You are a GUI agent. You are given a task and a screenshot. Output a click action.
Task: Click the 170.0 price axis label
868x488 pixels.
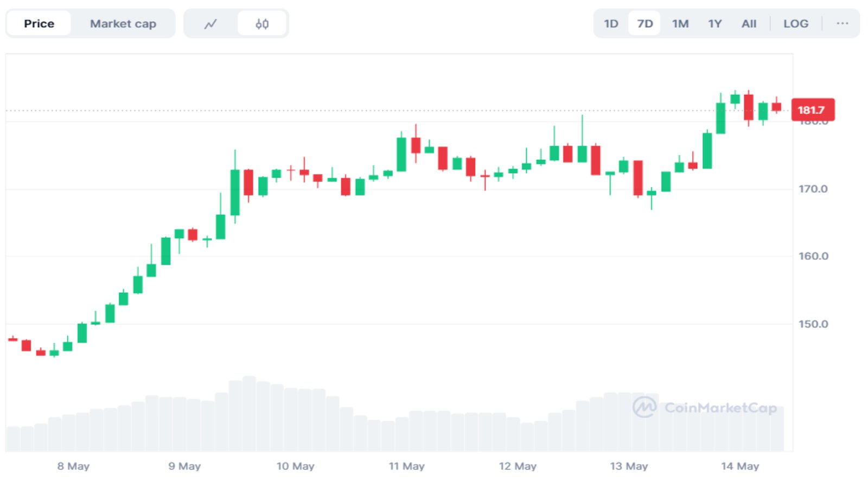tap(814, 188)
